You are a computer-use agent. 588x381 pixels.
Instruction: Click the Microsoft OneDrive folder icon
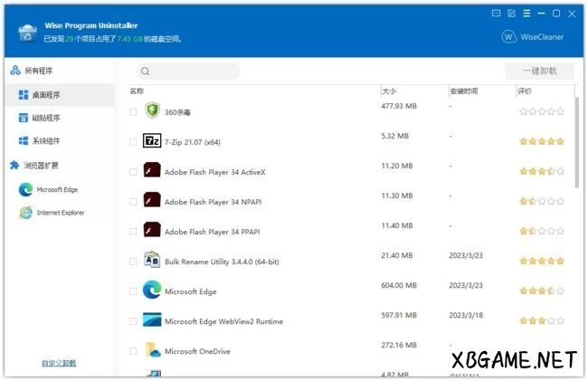[151, 350]
